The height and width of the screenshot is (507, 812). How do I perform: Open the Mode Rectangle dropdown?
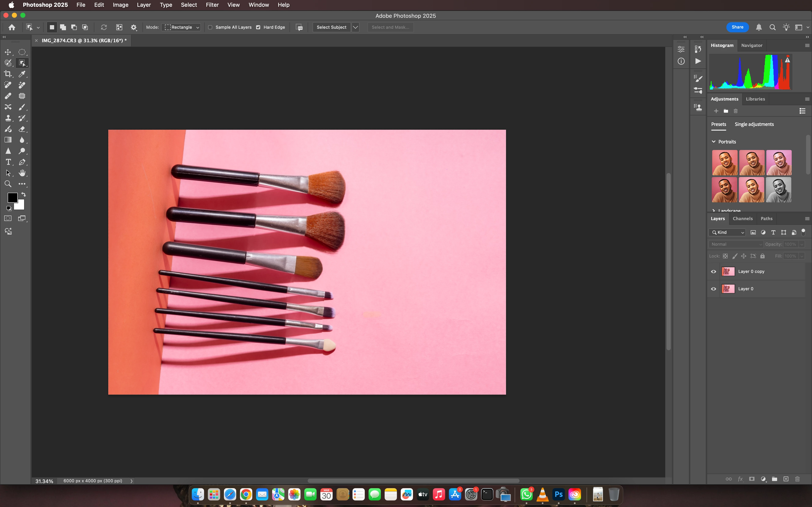181,27
